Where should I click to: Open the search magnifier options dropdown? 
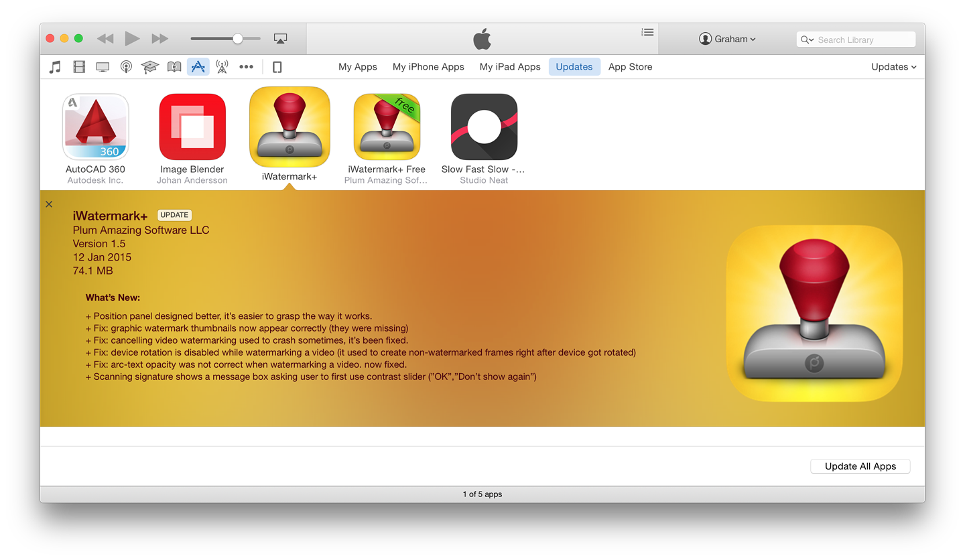tap(808, 40)
